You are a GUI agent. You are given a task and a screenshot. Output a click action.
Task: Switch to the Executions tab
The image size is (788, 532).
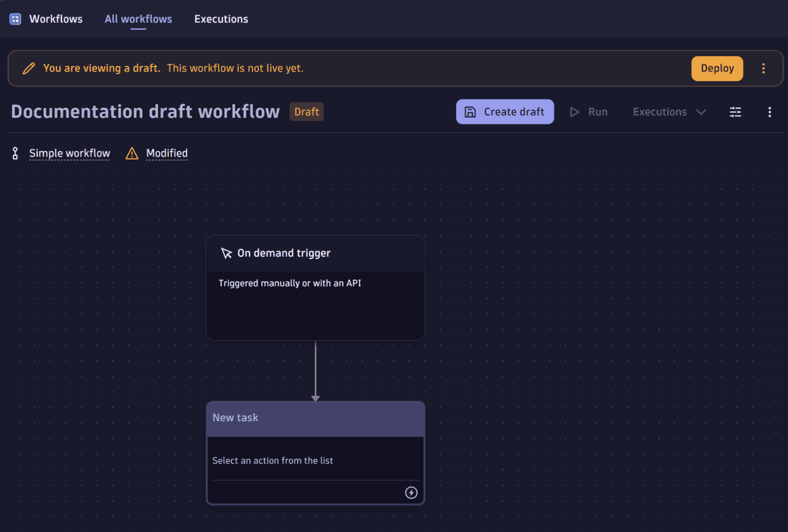[x=221, y=19]
